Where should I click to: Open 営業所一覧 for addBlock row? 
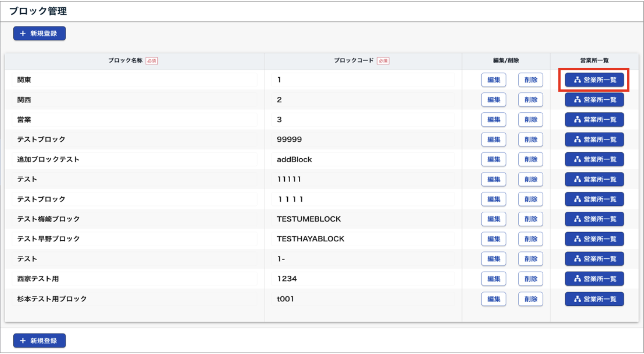(x=594, y=160)
